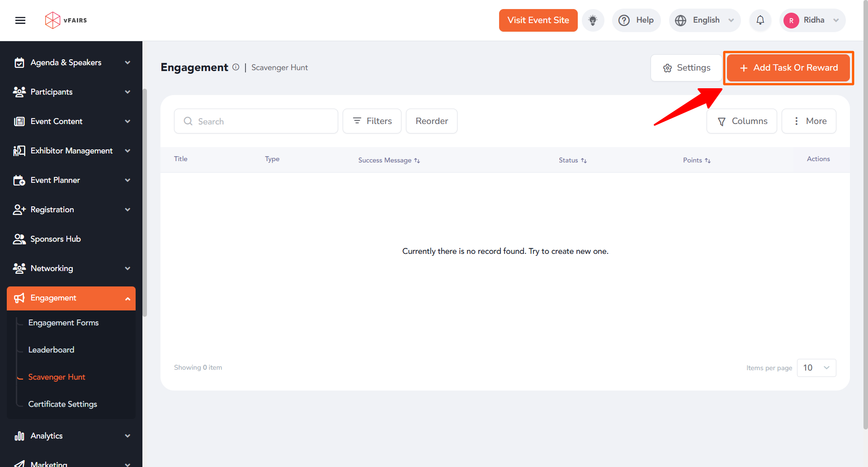Click the Search input field
Screen dimensions: 868x467
pos(262,121)
